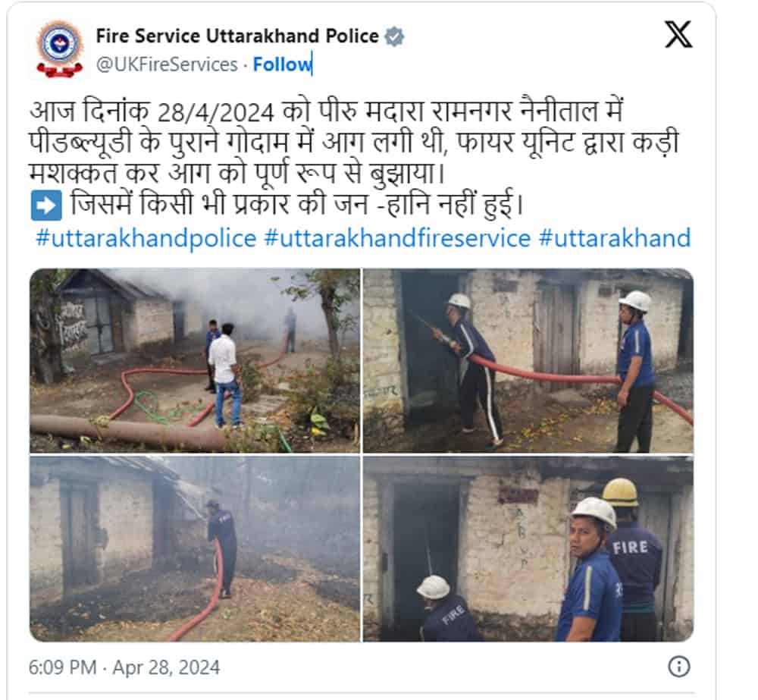Click the blue verified badge
Image resolution: width=758 pixels, height=700 pixels.
[394, 36]
